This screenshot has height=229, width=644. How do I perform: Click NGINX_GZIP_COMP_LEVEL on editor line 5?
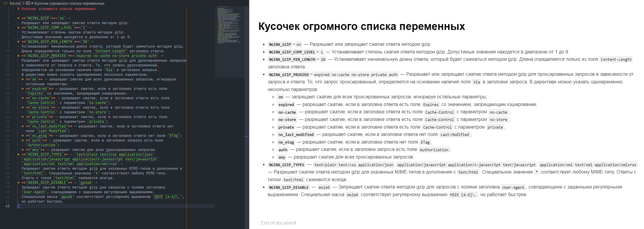(x=50, y=28)
